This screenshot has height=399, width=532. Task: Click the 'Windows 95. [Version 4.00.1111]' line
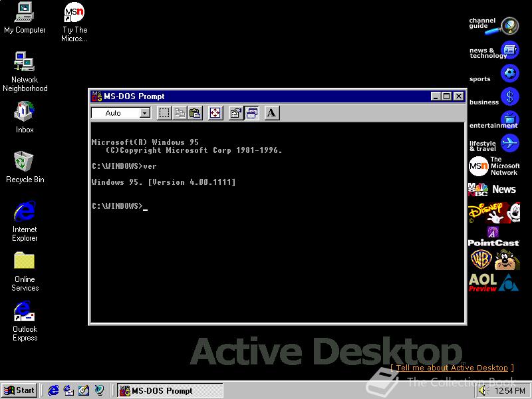pos(164,182)
